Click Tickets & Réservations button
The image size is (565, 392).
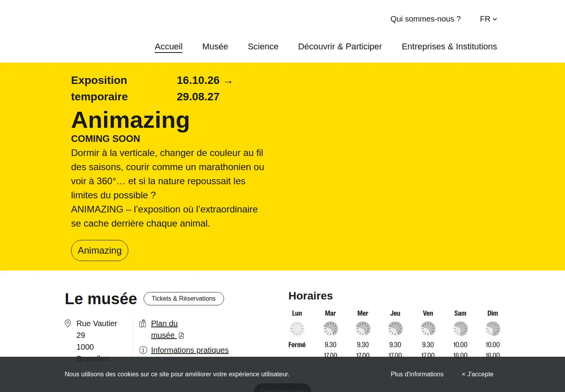point(184,299)
